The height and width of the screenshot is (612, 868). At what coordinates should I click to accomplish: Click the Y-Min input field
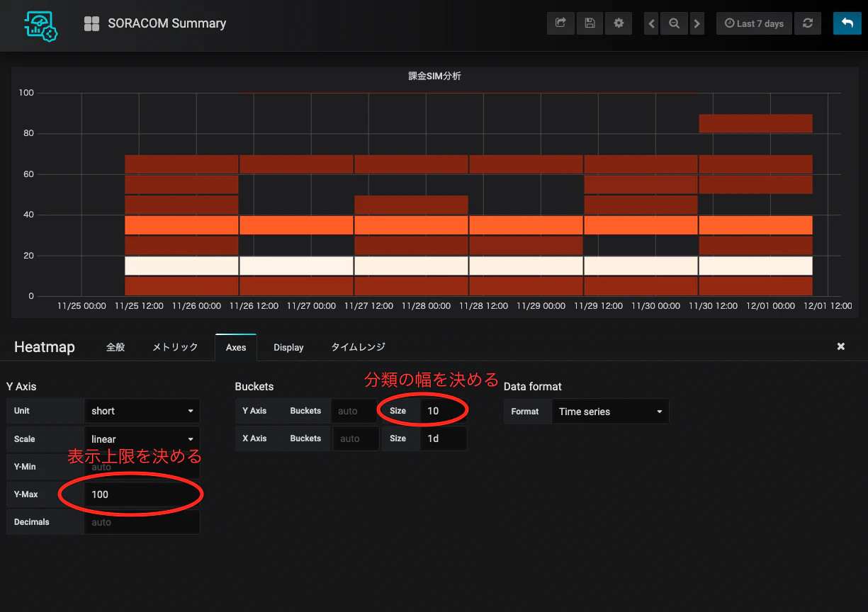142,467
